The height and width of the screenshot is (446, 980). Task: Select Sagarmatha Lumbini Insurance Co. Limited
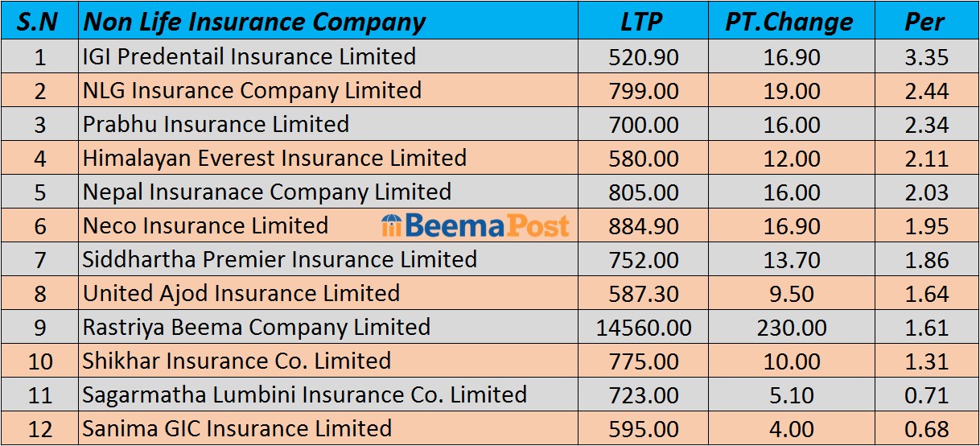304,395
